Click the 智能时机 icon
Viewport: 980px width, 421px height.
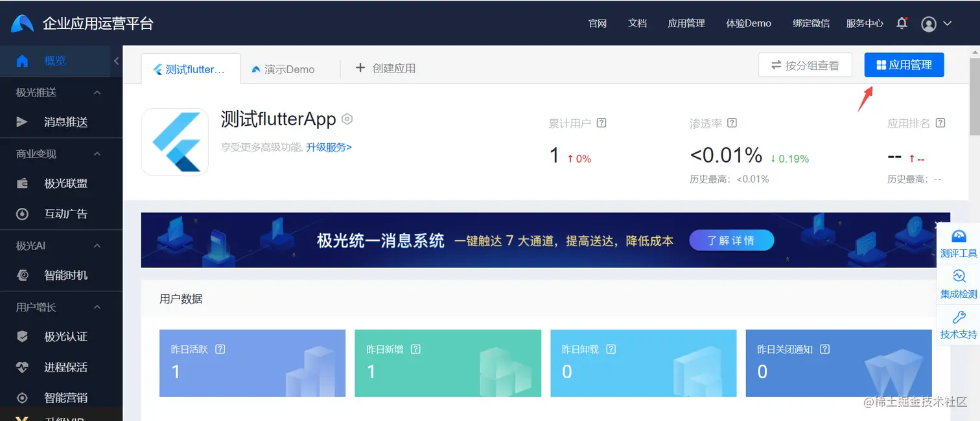(x=22, y=275)
